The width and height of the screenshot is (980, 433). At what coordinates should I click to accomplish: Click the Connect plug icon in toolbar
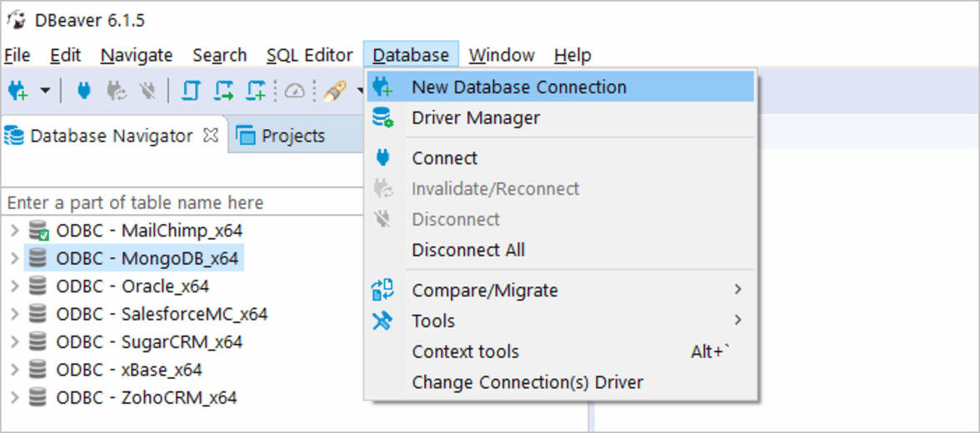click(x=83, y=92)
